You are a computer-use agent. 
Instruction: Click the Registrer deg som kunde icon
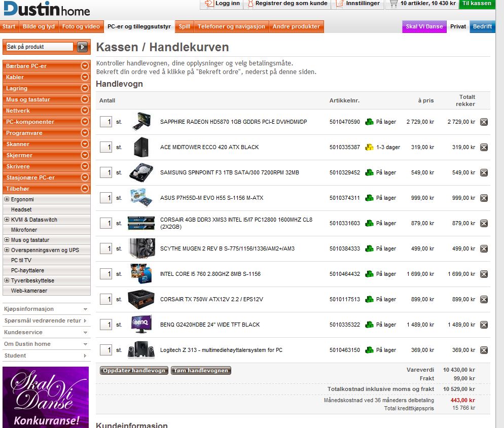[x=250, y=4]
